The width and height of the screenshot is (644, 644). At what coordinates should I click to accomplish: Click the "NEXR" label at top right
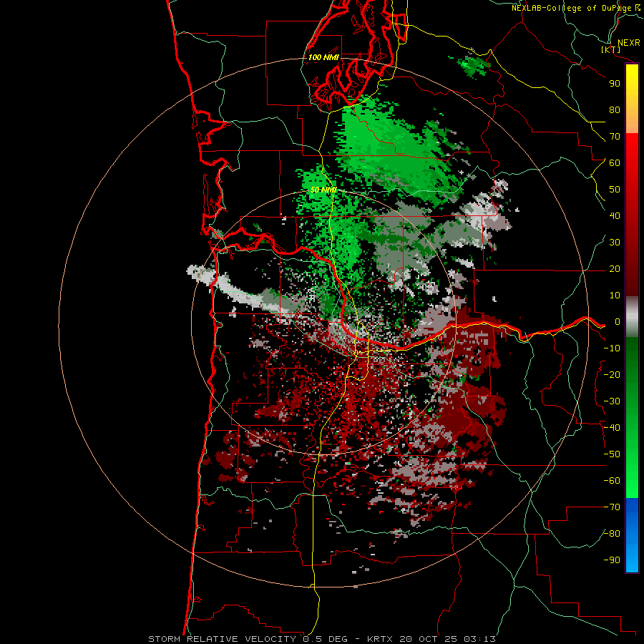[628, 43]
